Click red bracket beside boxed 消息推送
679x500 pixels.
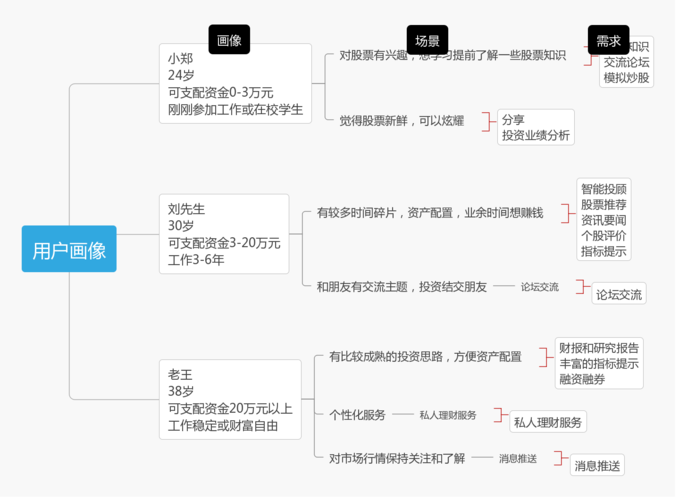pos(561,458)
